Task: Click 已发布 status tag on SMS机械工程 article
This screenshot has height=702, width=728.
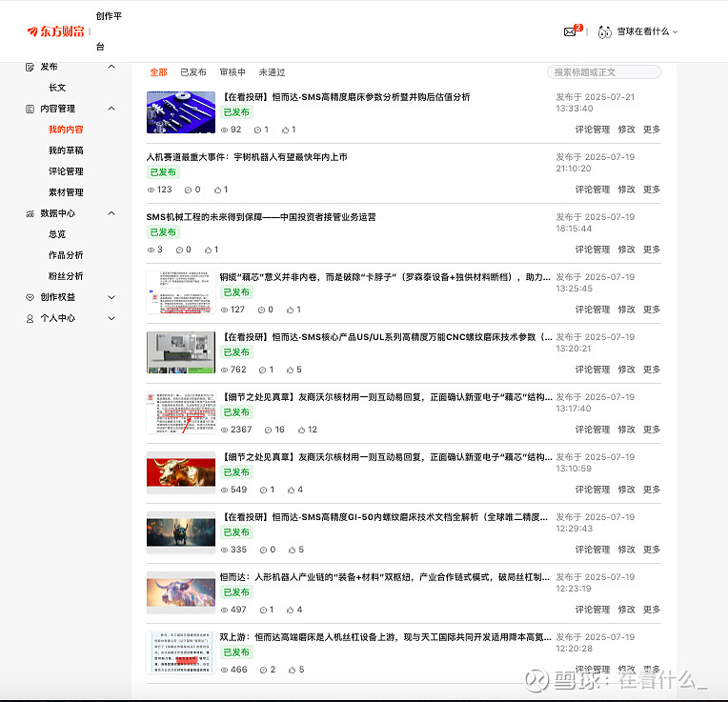Action: (x=163, y=232)
